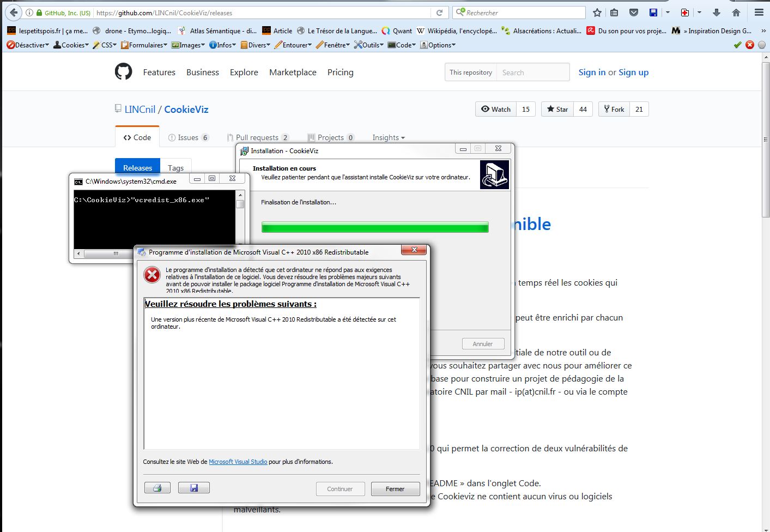Image resolution: width=770 pixels, height=532 pixels.
Task: Click the Fermer button
Action: pyautogui.click(x=395, y=489)
